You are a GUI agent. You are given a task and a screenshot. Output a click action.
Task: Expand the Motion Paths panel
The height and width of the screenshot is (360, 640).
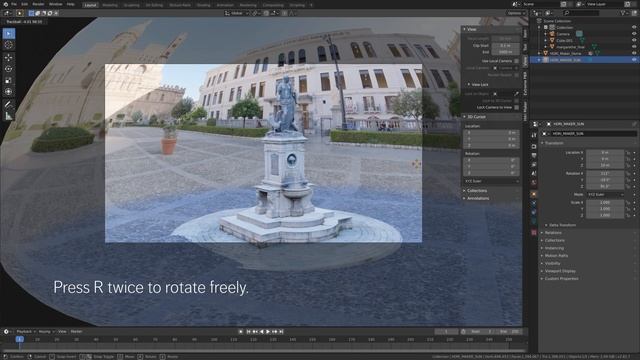tap(556, 256)
